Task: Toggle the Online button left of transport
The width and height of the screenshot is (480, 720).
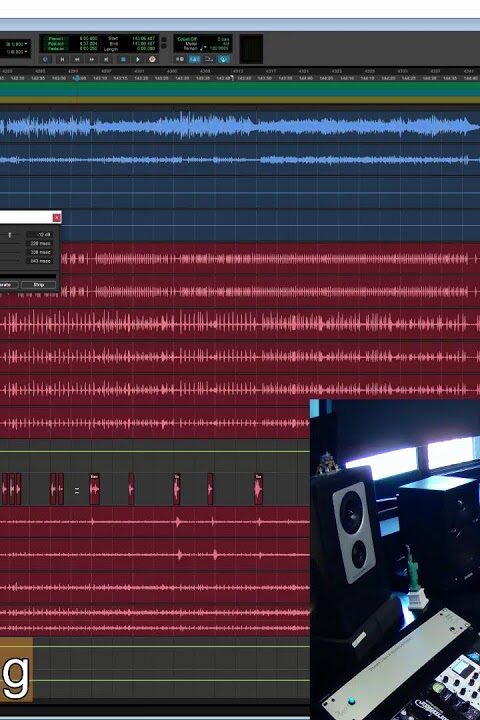Action: [45, 59]
